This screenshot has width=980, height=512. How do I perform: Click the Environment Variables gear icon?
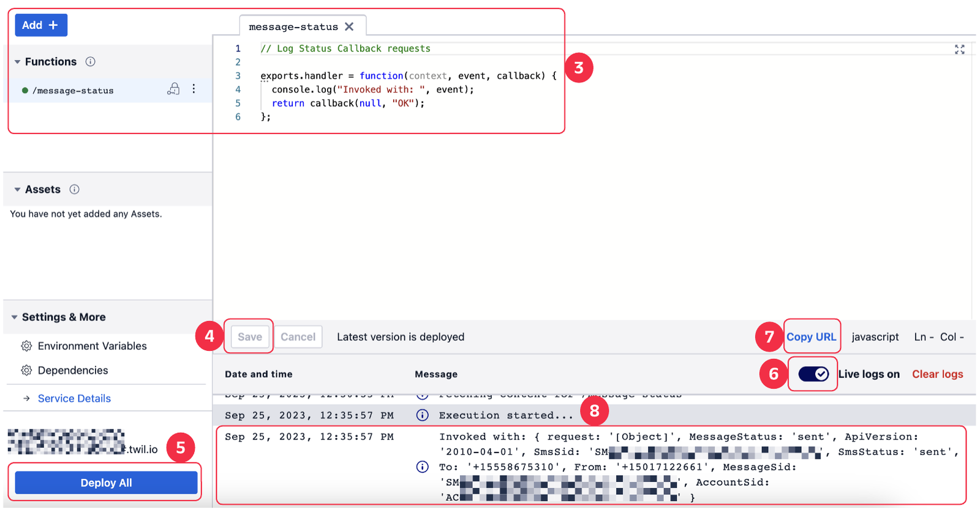pyautogui.click(x=26, y=346)
